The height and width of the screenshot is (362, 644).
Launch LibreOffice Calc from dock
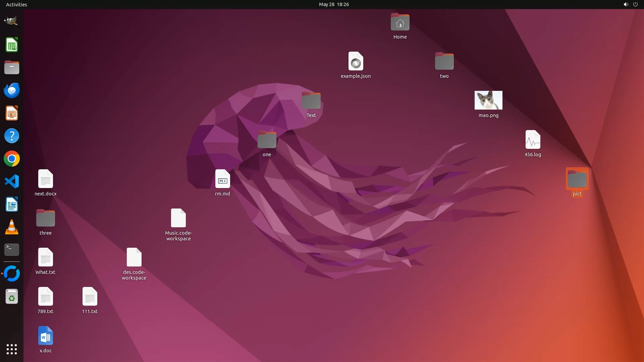click(11, 45)
